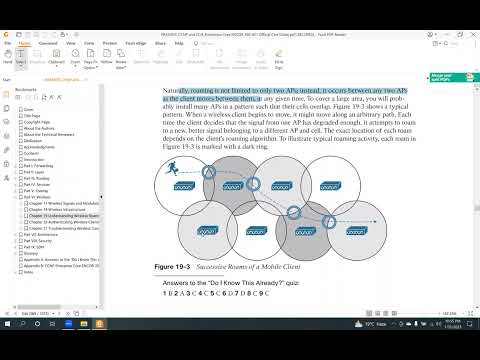Switch to the Comment ribbon tab

pos(48,43)
